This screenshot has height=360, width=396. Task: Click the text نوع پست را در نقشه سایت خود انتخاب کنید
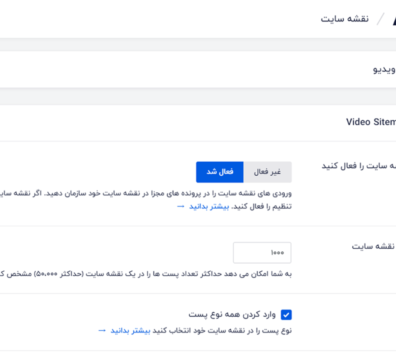[222, 331]
